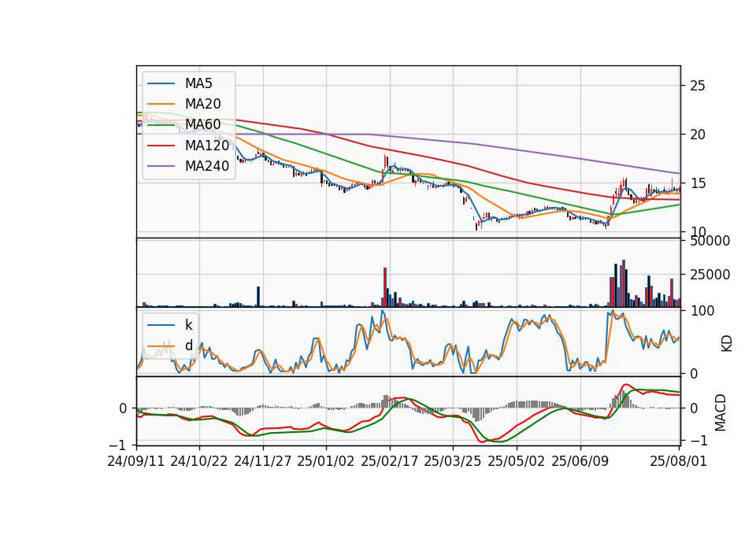Click the 25/05/02 date axis label
Screen dimensions: 756x543
click(517, 461)
